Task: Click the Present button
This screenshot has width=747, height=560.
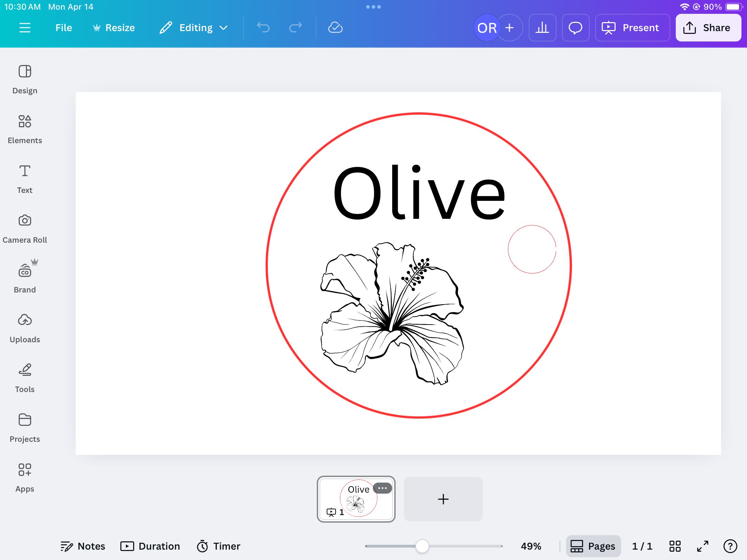Action: [632, 28]
